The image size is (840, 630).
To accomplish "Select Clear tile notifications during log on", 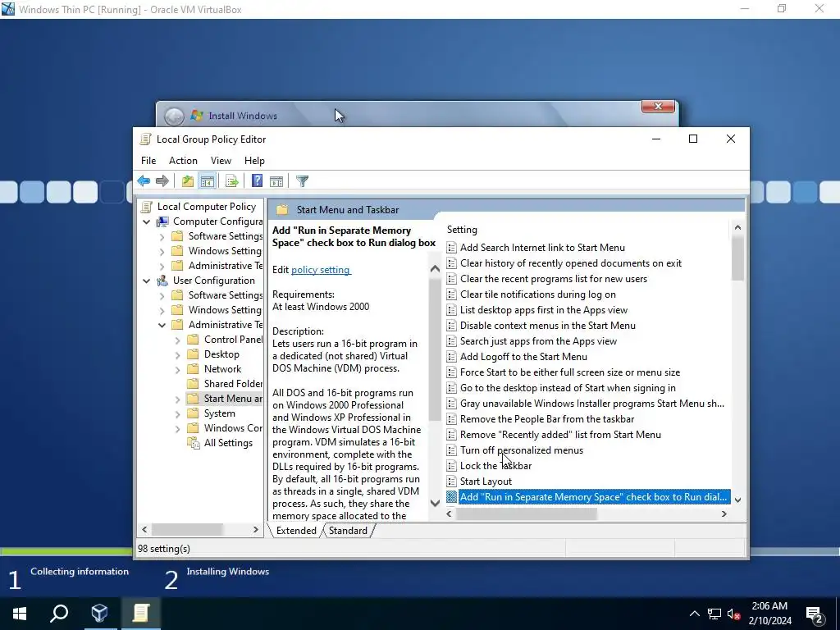I will tap(538, 294).
